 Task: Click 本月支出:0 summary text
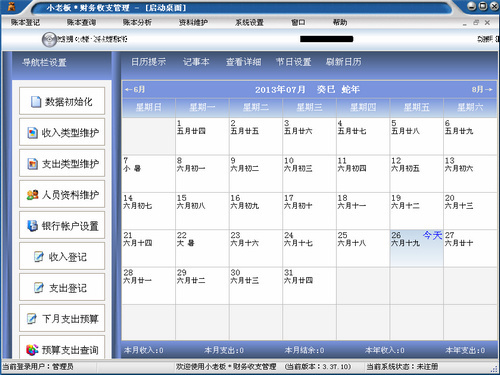[x=224, y=350]
